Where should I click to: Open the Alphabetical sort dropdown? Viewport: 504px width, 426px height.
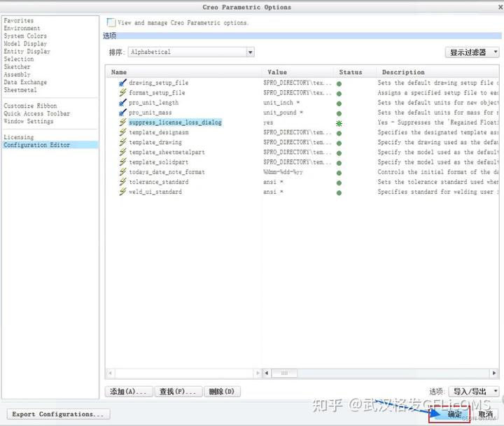tap(191, 52)
